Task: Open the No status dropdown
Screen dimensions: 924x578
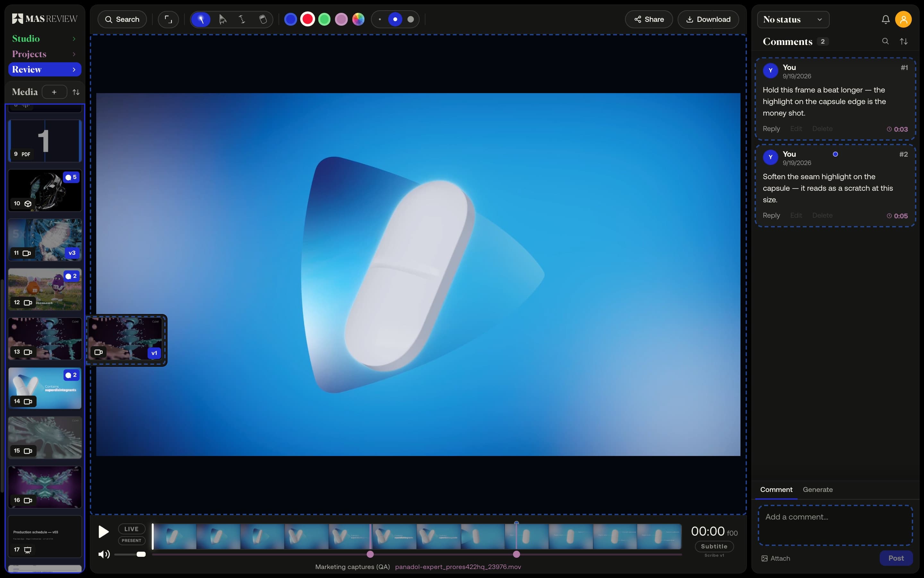Action: 793,20
